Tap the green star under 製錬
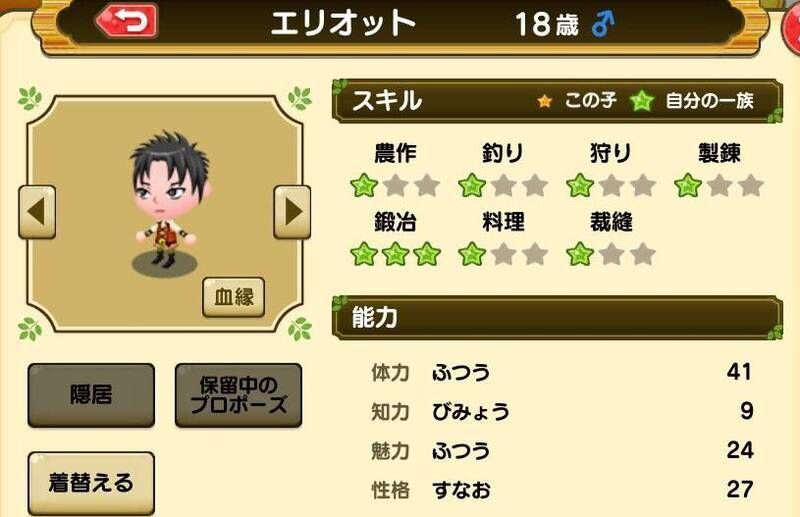This screenshot has width=800, height=517. (688, 185)
